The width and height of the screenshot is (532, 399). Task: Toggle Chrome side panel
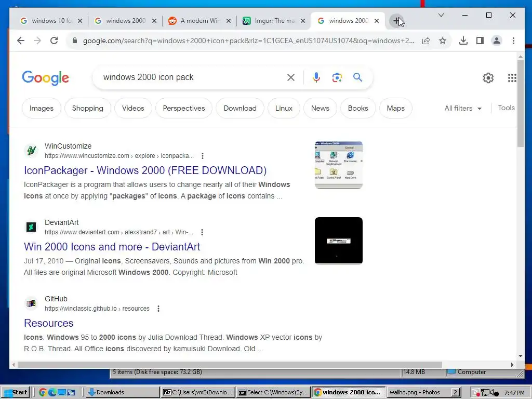tap(480, 41)
